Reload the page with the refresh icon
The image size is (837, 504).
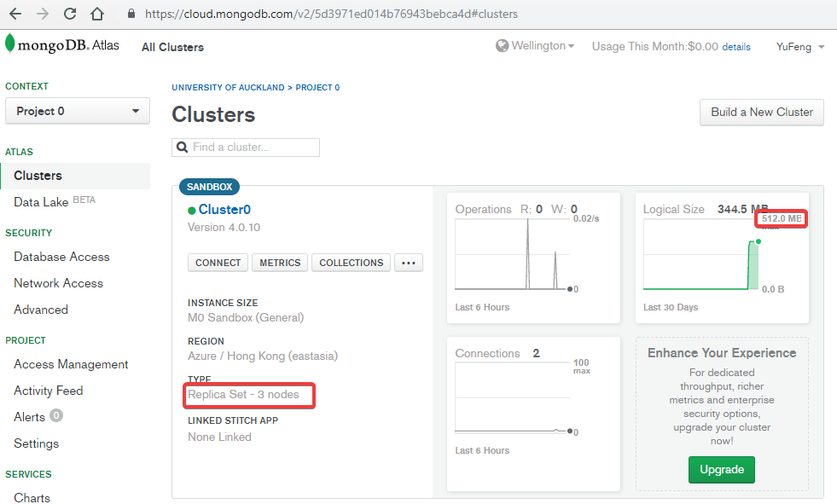click(x=70, y=14)
